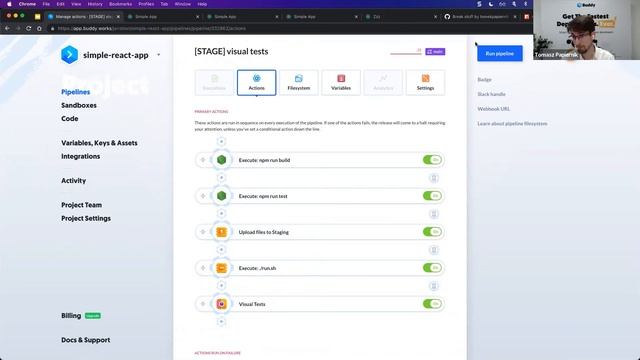Add action between npm run test and Upload files
This screenshot has height=360, width=640.
pyautogui.click(x=221, y=213)
